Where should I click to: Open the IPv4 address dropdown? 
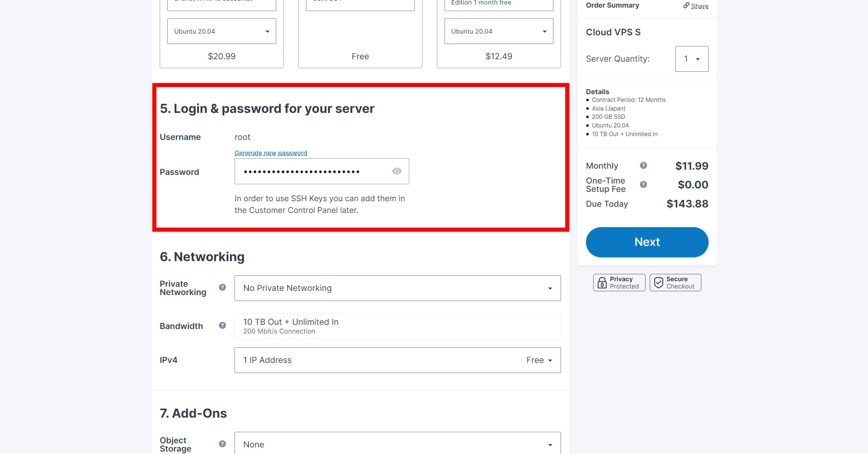point(397,360)
